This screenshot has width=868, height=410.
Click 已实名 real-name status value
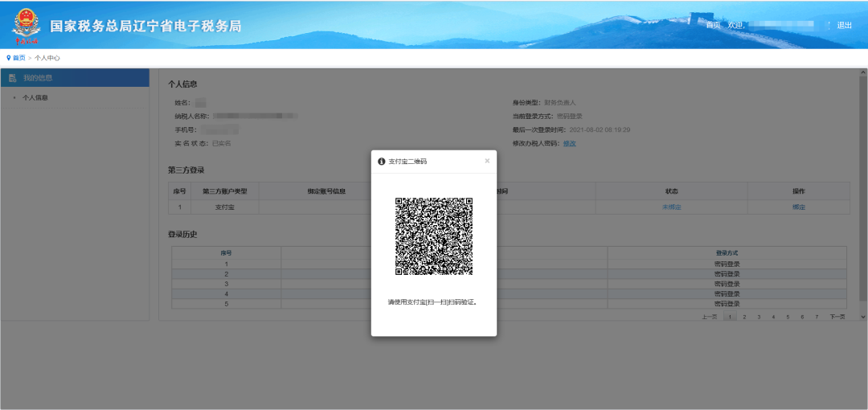(x=222, y=143)
